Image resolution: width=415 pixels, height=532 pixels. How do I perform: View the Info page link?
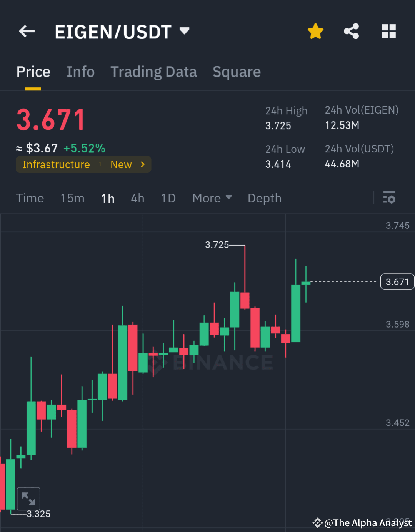(x=81, y=72)
